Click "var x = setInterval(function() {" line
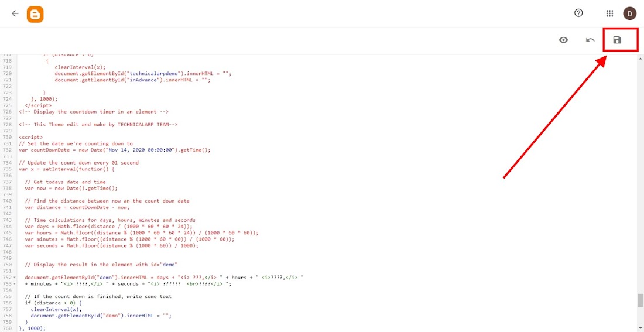The height and width of the screenshot is (332, 644). pyautogui.click(x=68, y=169)
